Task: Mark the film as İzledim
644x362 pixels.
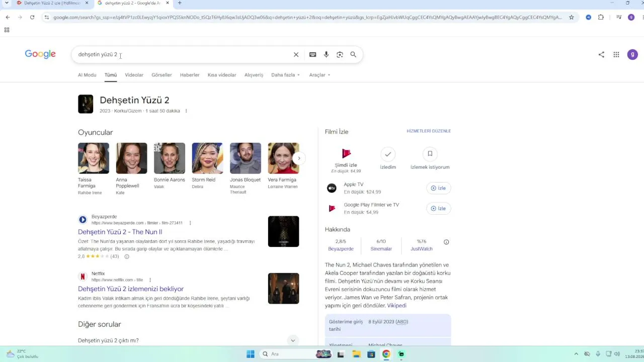Action: 388,154
